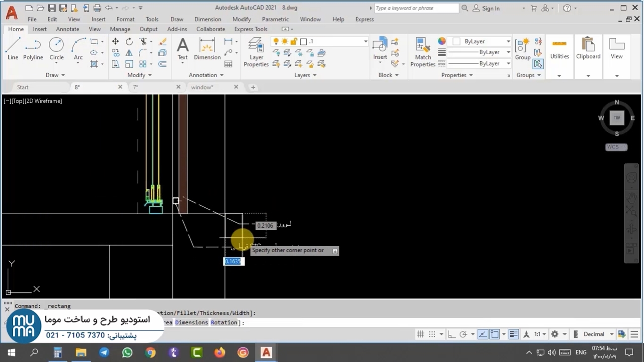Toggle grid display in status bar
This screenshot has width=644, height=362.
420,334
